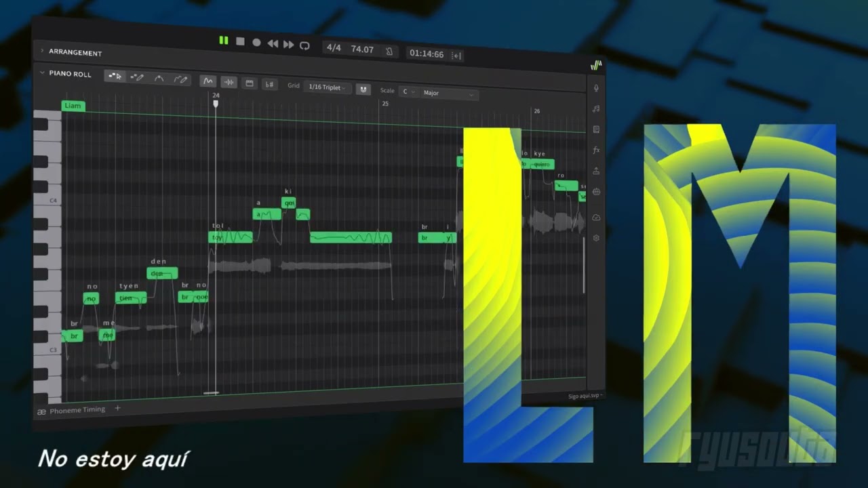Click the 74.07 tempo value

(x=362, y=49)
